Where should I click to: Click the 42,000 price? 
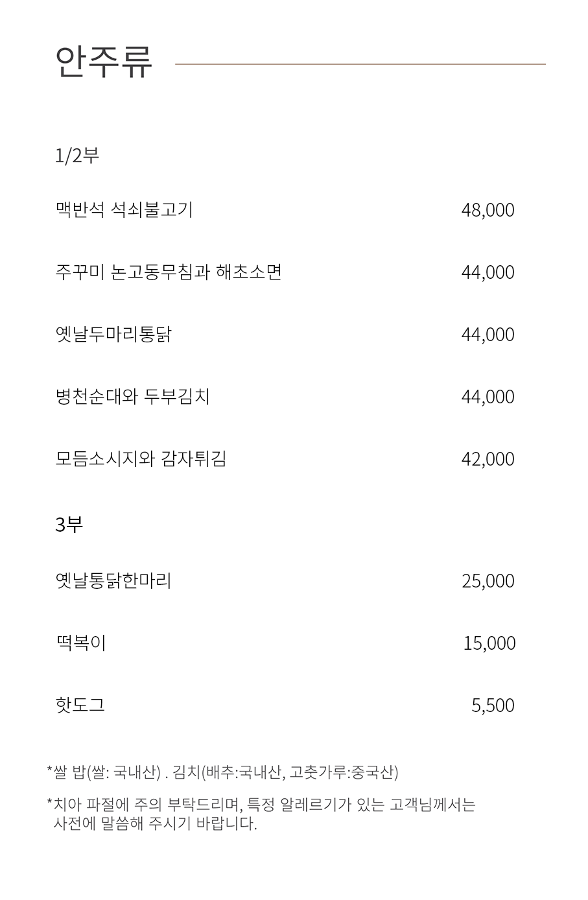[488, 459]
